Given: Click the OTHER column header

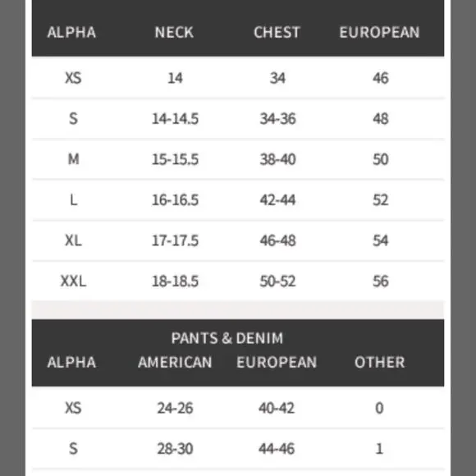Looking at the screenshot, I should 379,362.
